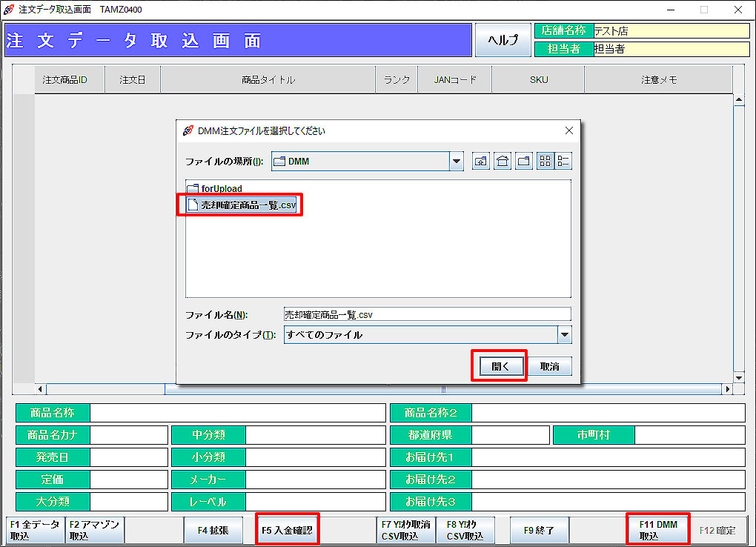
Task: Click the 開く button
Action: 500,366
